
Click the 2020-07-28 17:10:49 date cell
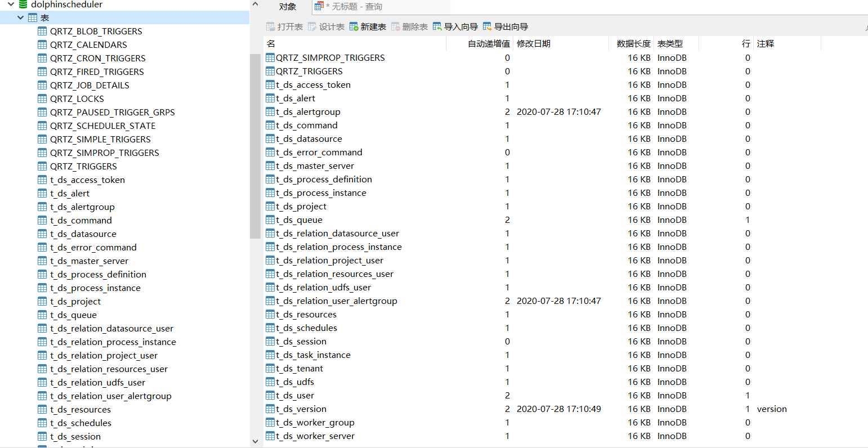tap(559, 409)
